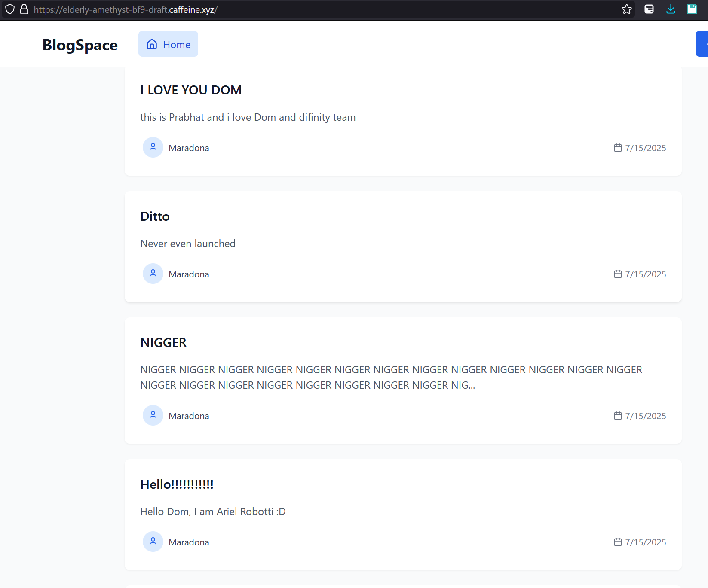Image resolution: width=708 pixels, height=588 pixels.
Task: Click calendar icon on 'I LOVE YOU DOM' post
Action: point(618,148)
